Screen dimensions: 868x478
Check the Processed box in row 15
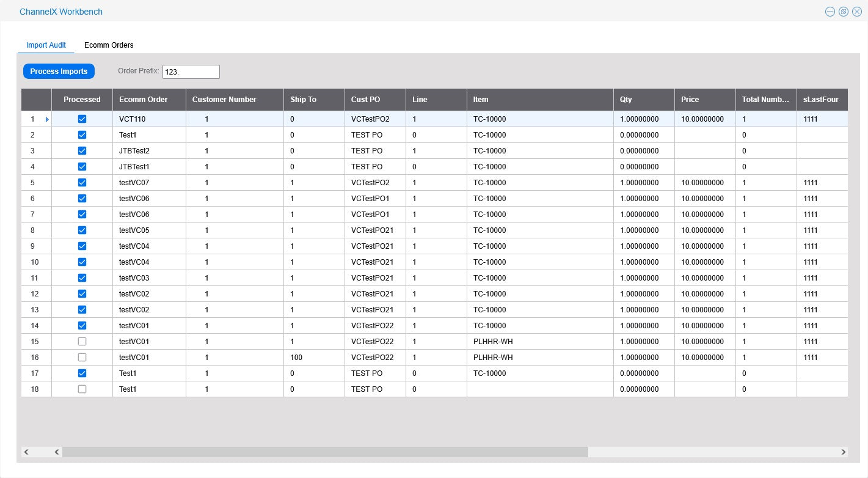(82, 342)
